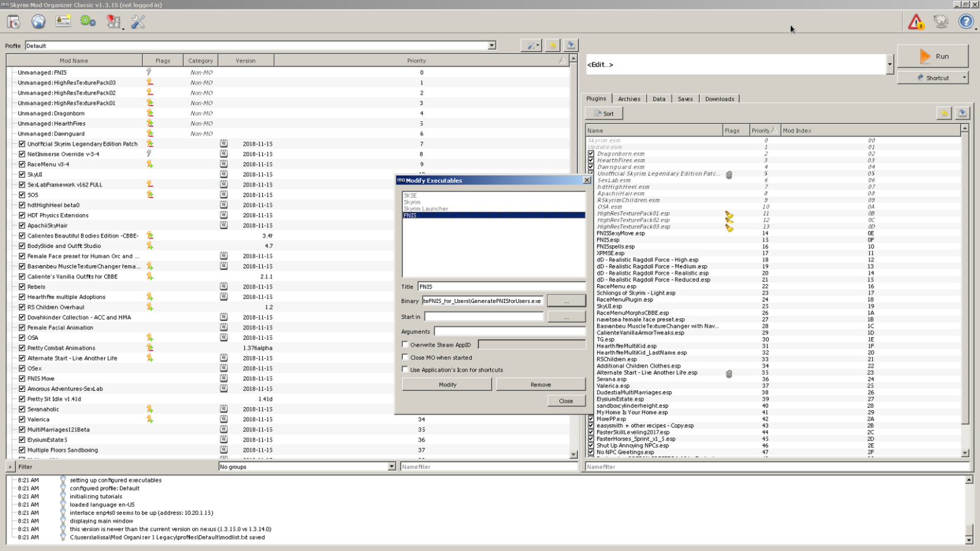This screenshot has height=551, width=980.
Task: Switch to the Downloads tab
Action: pyautogui.click(x=720, y=99)
